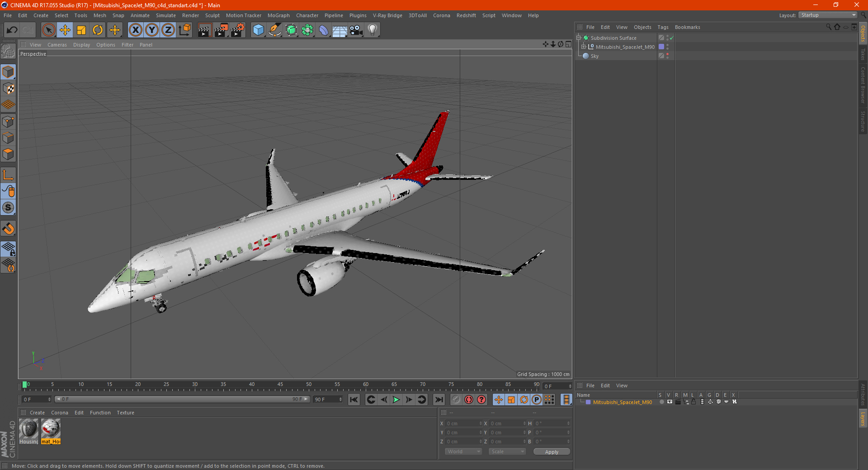Image resolution: width=868 pixels, height=470 pixels.
Task: Enable Texture mode in left toolbar
Action: [x=8, y=89]
